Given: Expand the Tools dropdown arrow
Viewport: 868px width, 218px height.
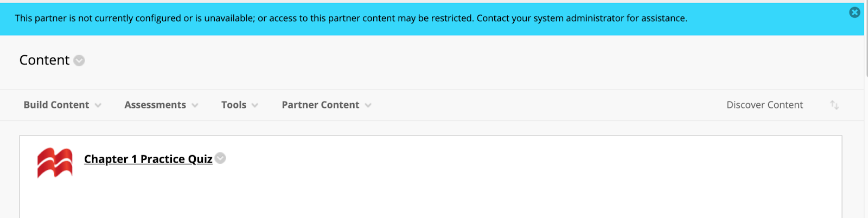Looking at the screenshot, I should 255,105.
